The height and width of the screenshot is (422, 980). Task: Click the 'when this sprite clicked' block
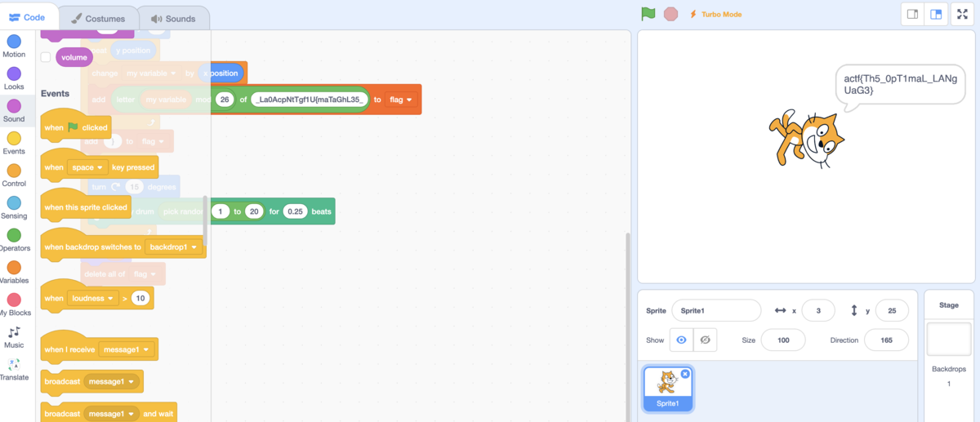(x=86, y=207)
